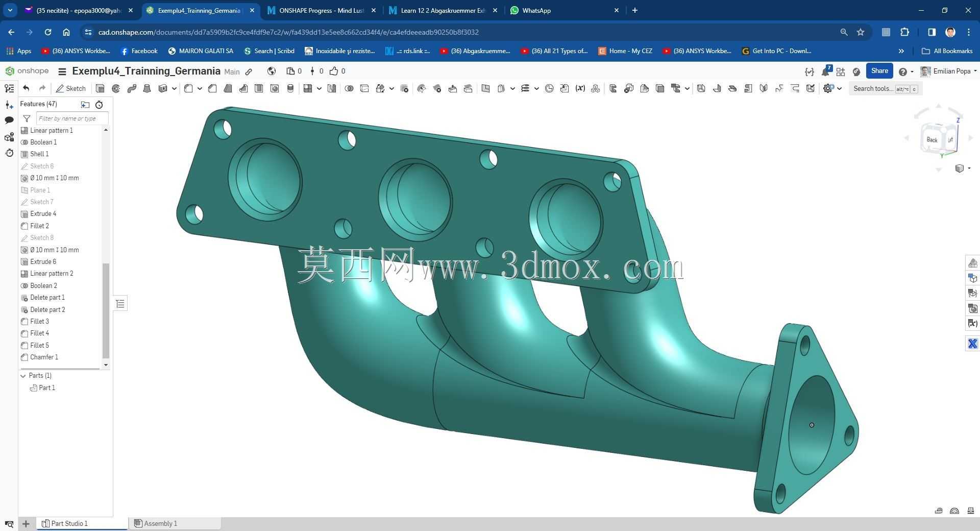Screen dimensions: 980x531
Task: Expand the Transform tool dropdown arrow
Action: click(391, 88)
